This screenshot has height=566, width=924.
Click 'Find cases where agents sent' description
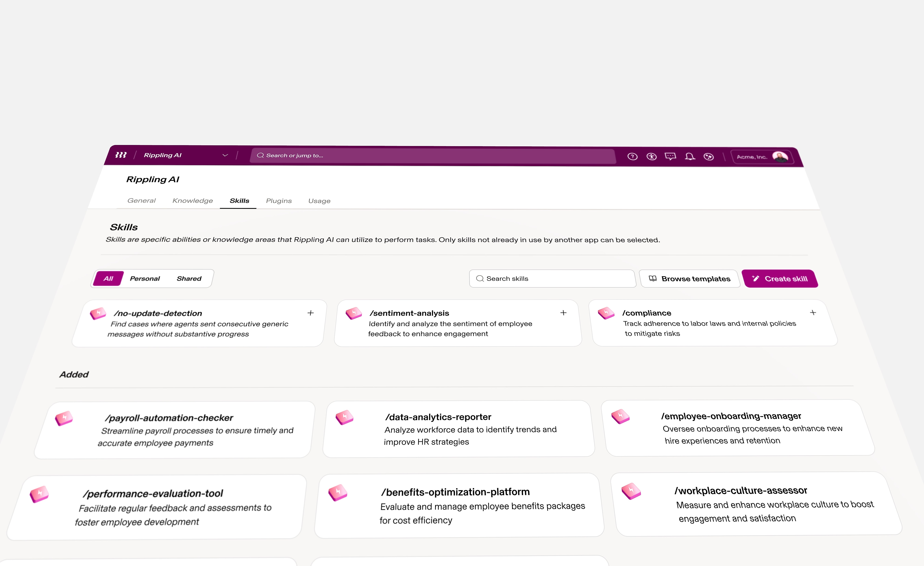pos(198,329)
